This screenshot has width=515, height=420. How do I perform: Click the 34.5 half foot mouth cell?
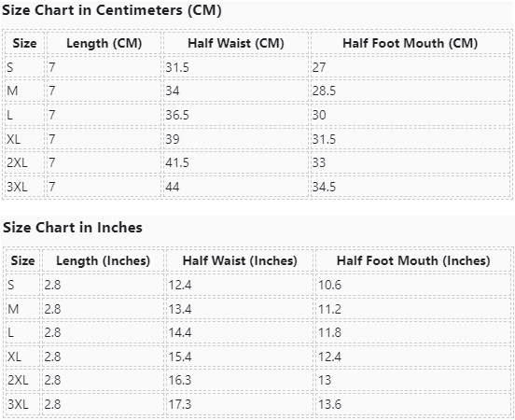point(410,187)
